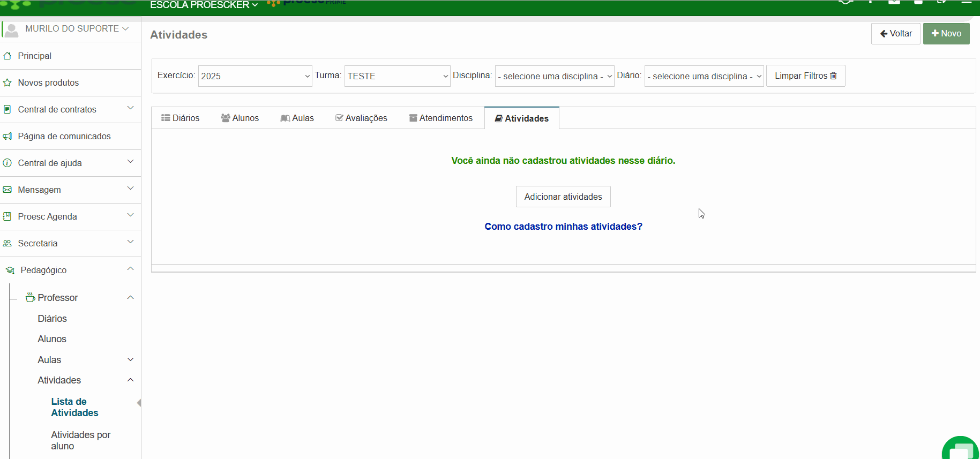Viewport: 980px width, 459px height.
Task: Click the Proesc Agenda calendar icon
Action: tap(8, 216)
